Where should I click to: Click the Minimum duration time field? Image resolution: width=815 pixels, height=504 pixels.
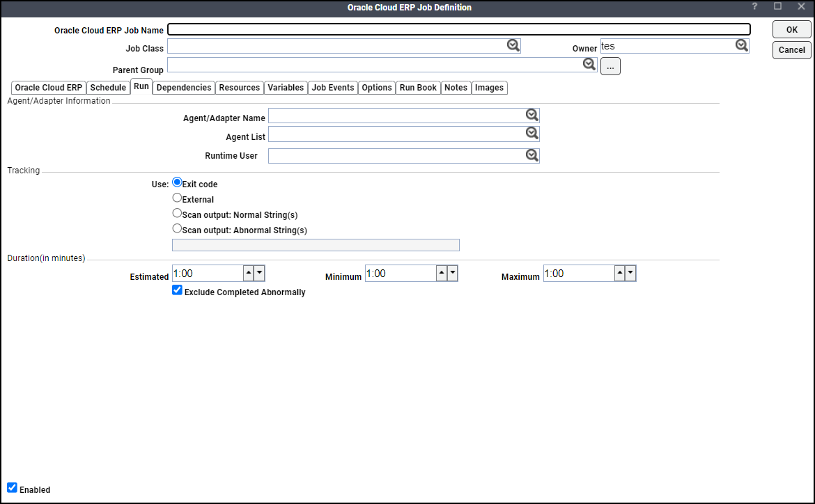[x=401, y=274]
